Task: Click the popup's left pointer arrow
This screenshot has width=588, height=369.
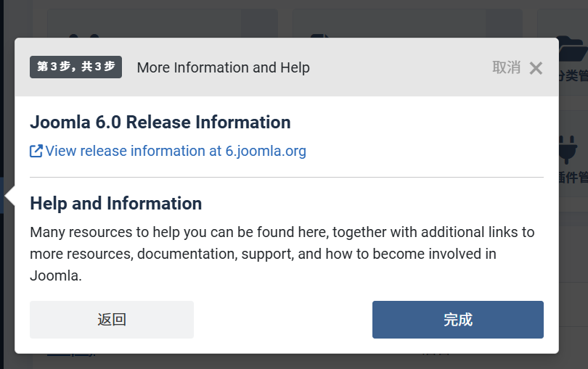Action: click(x=9, y=196)
